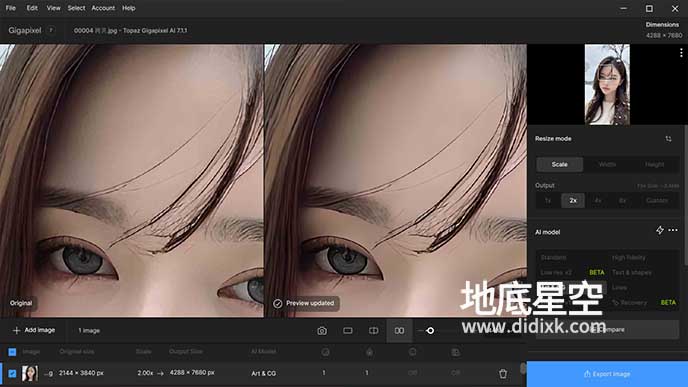Open the View menu
The image size is (688, 387).
click(x=54, y=8)
